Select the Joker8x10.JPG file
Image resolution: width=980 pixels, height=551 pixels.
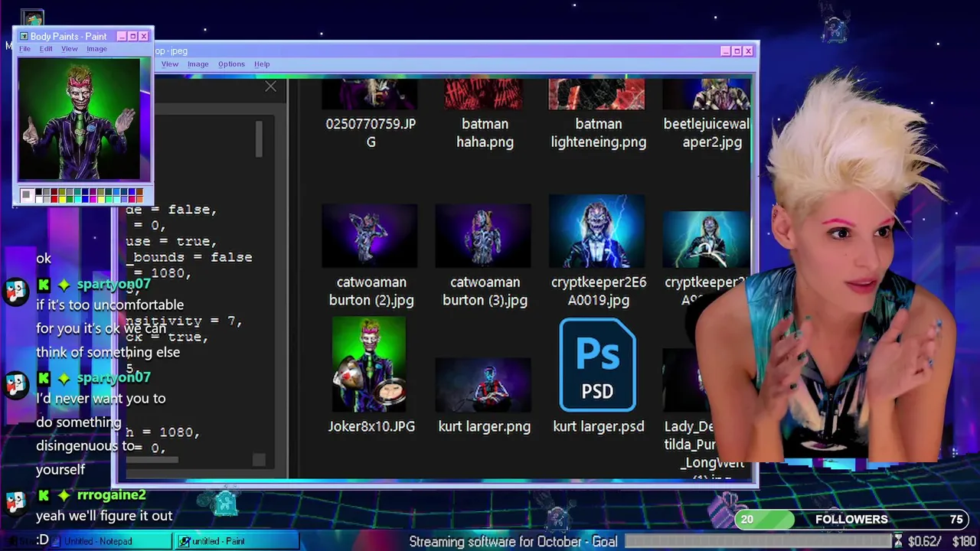click(371, 376)
